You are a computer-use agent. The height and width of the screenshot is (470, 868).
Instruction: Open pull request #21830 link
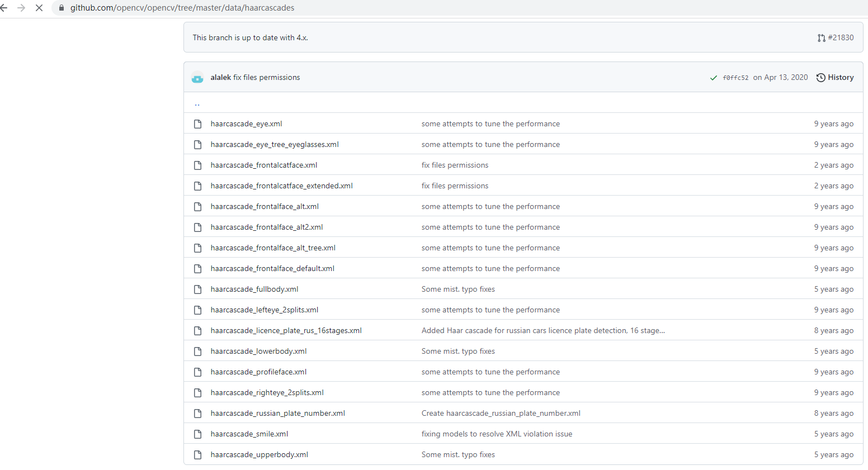point(841,37)
